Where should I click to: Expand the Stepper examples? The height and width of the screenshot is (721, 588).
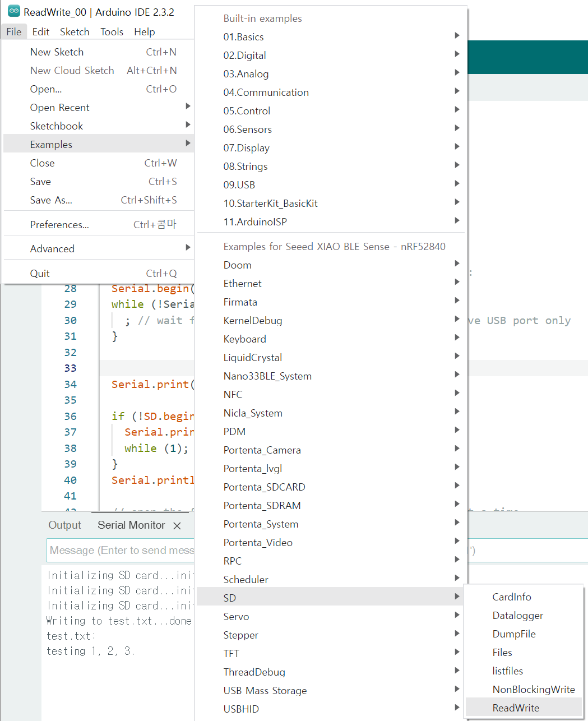[331, 635]
